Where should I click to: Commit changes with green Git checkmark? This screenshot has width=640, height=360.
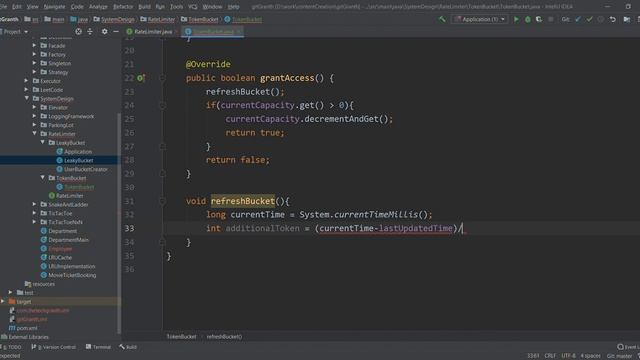(589, 19)
